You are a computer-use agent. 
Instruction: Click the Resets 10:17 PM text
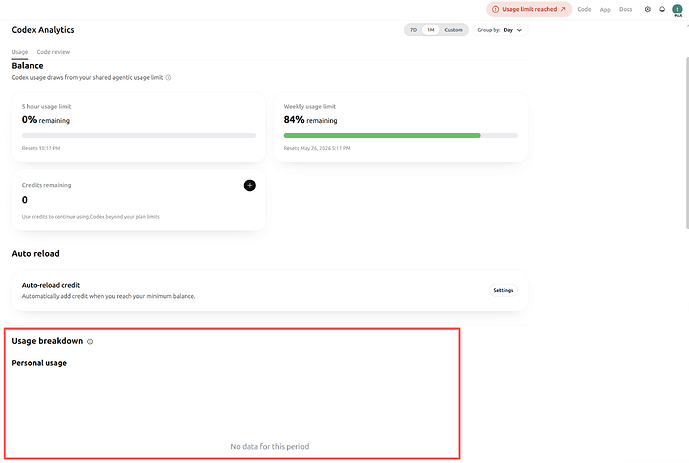[41, 148]
